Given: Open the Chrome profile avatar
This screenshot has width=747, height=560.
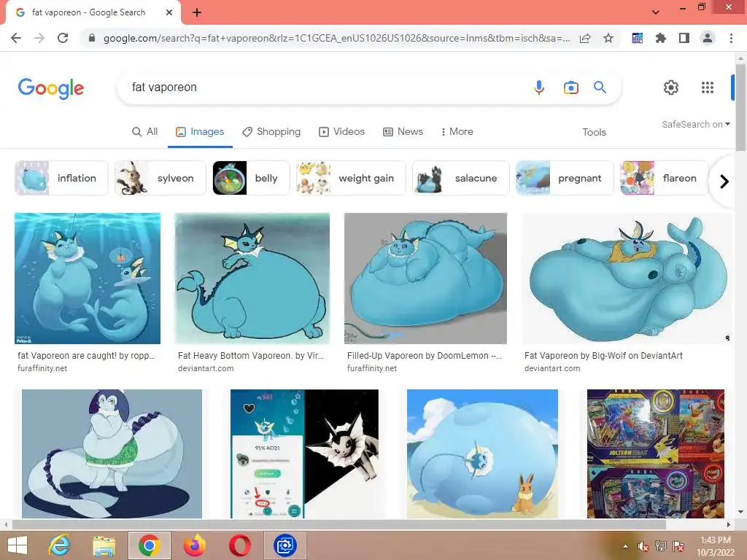Looking at the screenshot, I should [708, 38].
